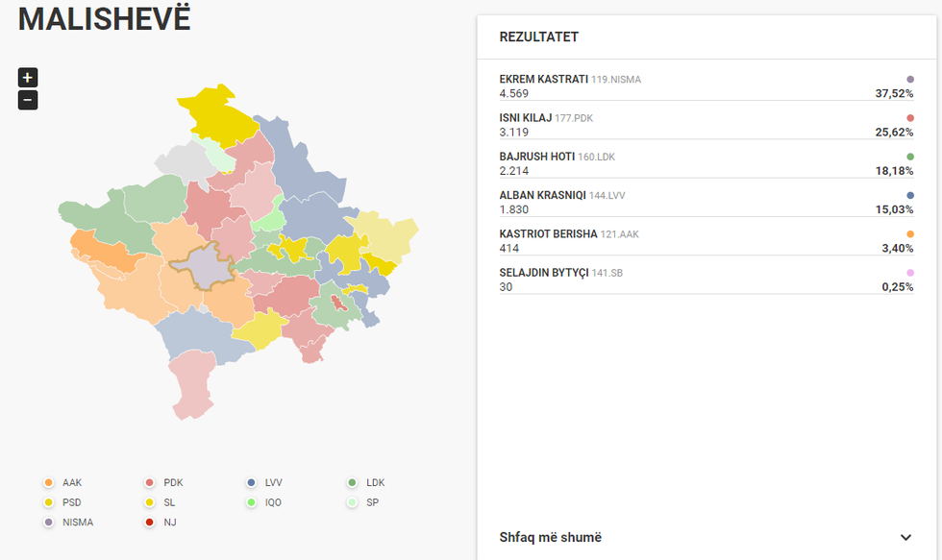Screen dimensions: 942x560
Task: Toggle the PDK legend item
Action: point(165,483)
